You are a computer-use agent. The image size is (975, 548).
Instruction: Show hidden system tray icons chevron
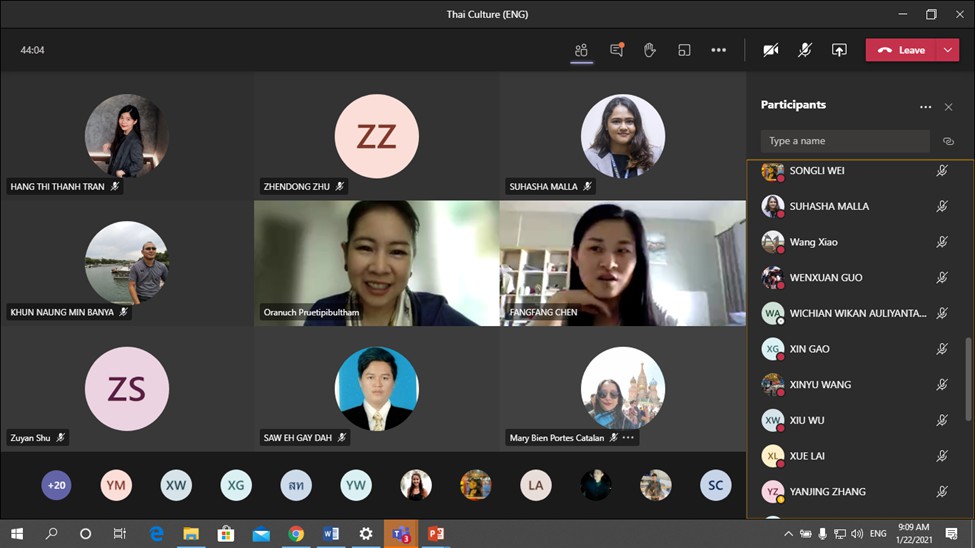coord(788,534)
